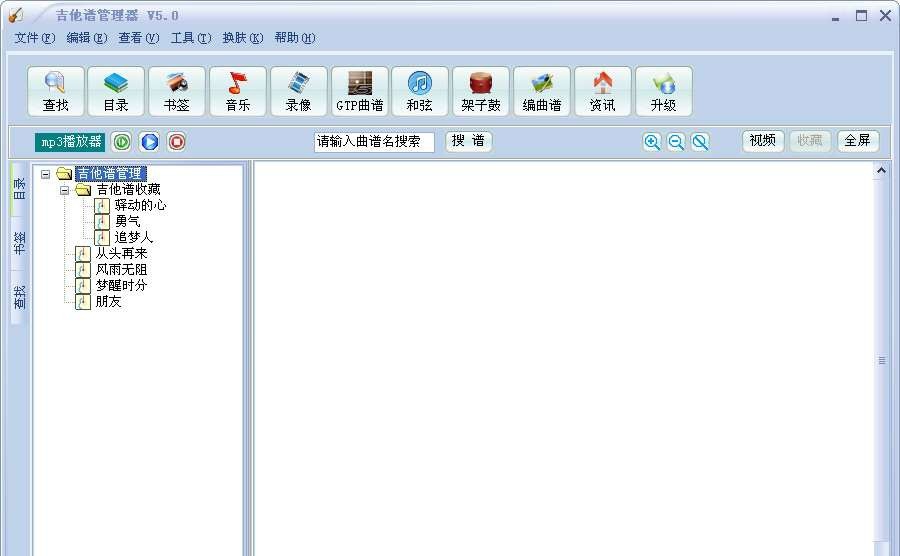Click the 升级 upgrade button
The height and width of the screenshot is (556, 900).
click(x=664, y=91)
